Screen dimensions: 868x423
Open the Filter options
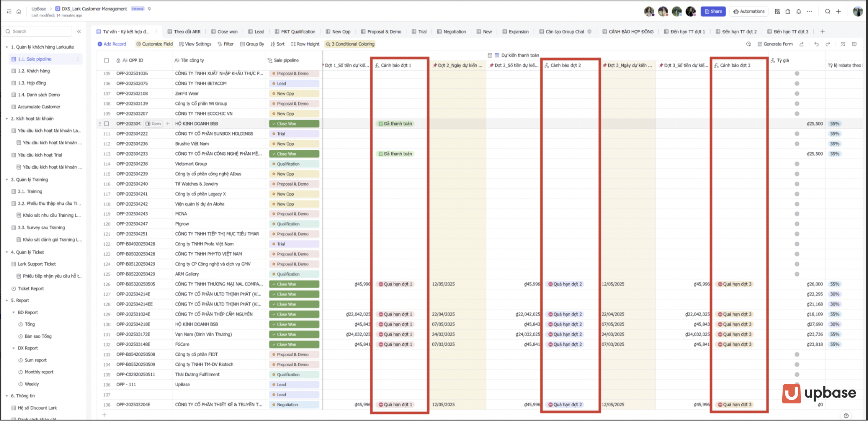pos(225,44)
